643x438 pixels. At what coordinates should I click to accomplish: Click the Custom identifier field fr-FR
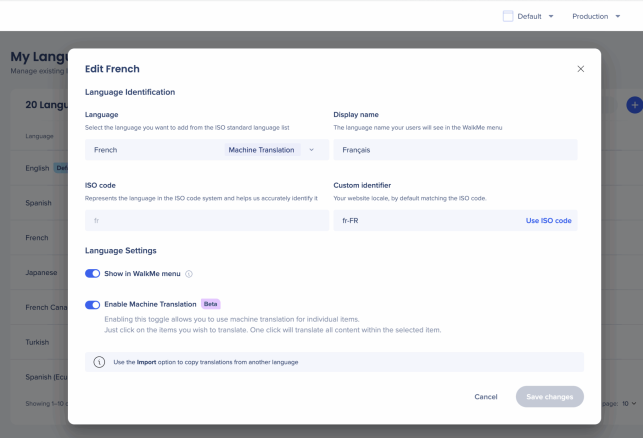[x=425, y=220]
